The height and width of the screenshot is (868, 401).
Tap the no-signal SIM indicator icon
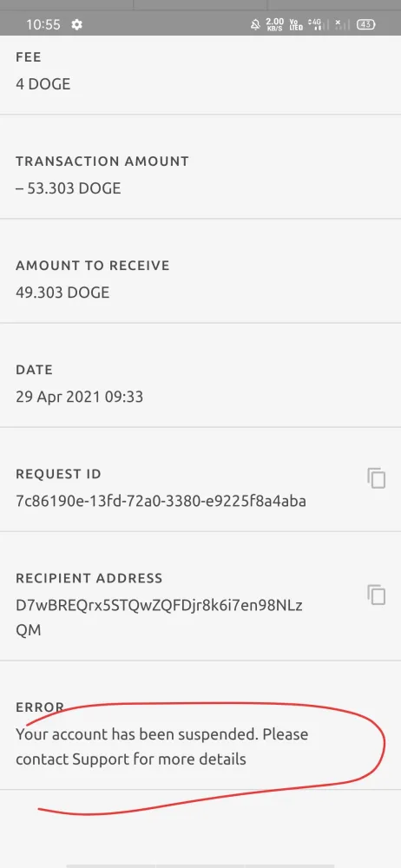[x=342, y=24]
